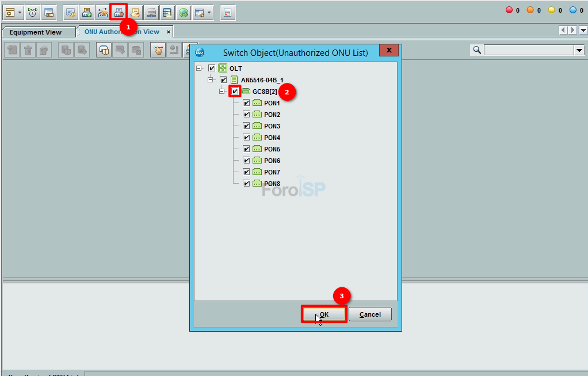This screenshot has width=588, height=376.
Task: Click the hand pointer icon in ONU toolbar
Action: coord(158,51)
